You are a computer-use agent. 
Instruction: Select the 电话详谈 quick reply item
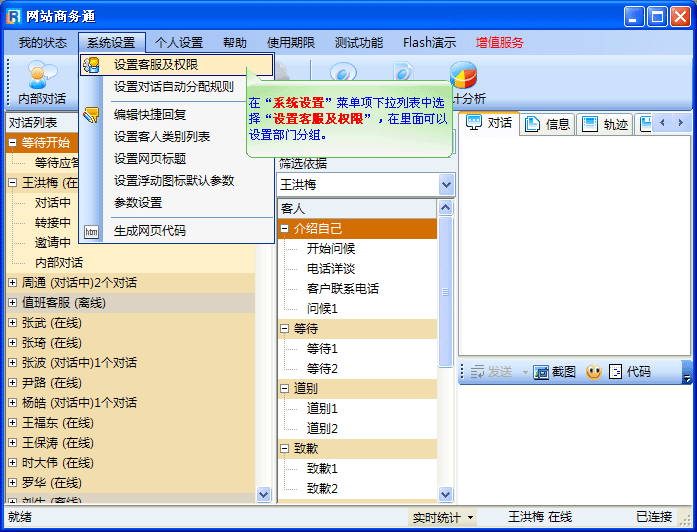pyautogui.click(x=330, y=269)
